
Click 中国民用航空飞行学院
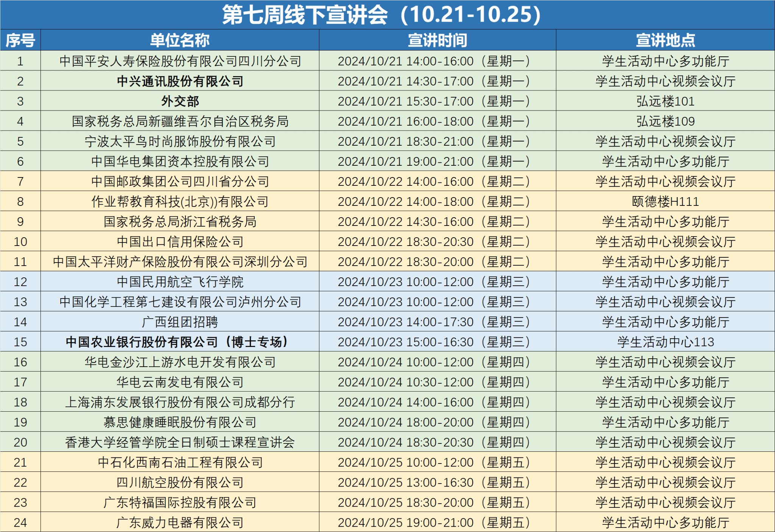[x=180, y=282]
